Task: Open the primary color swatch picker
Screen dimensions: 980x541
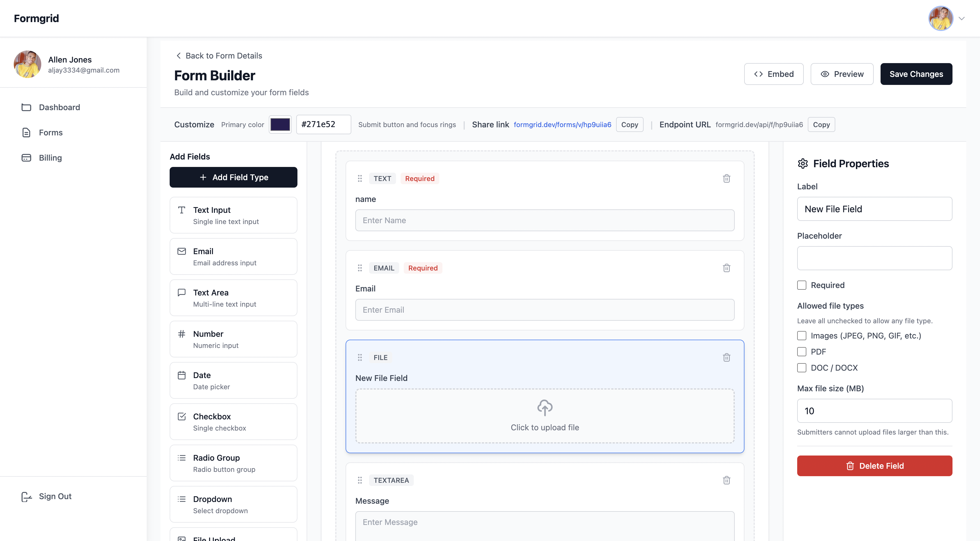Action: point(280,124)
